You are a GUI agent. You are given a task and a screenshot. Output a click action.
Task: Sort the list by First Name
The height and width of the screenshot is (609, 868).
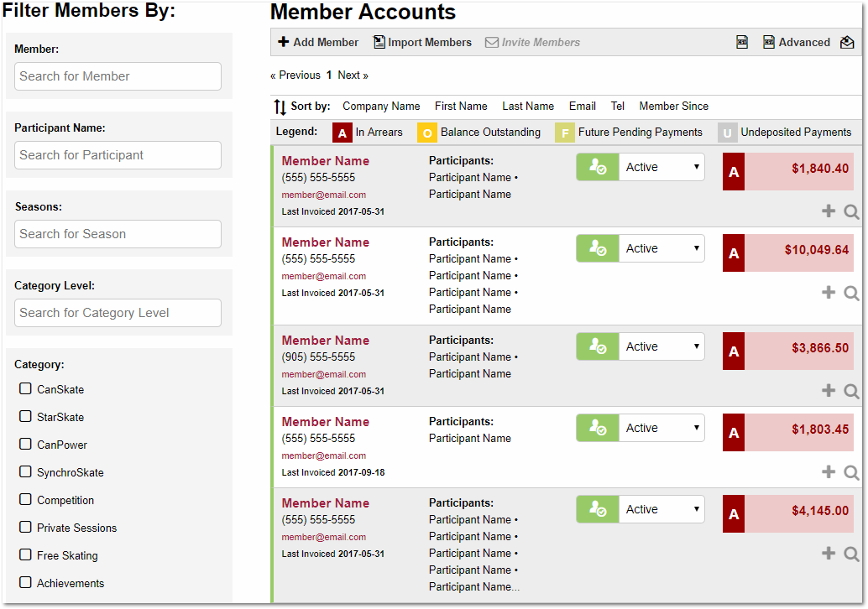click(461, 107)
